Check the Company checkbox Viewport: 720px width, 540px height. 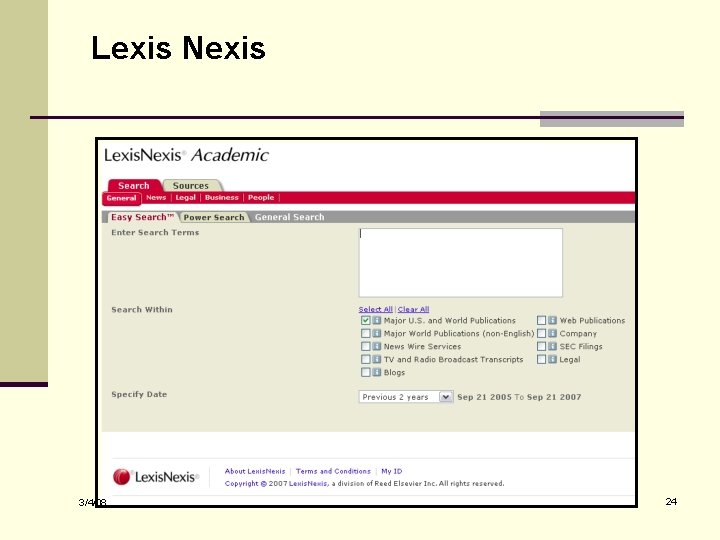[x=541, y=333]
